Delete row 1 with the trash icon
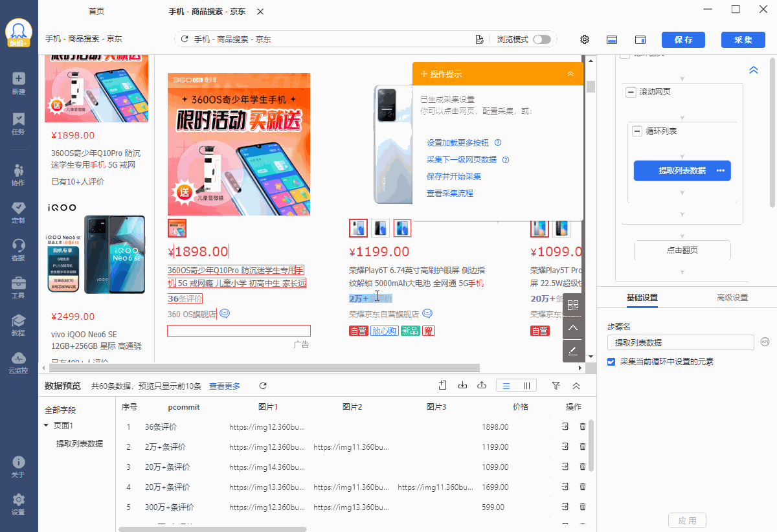Screen dimensions: 777x532 point(583,427)
